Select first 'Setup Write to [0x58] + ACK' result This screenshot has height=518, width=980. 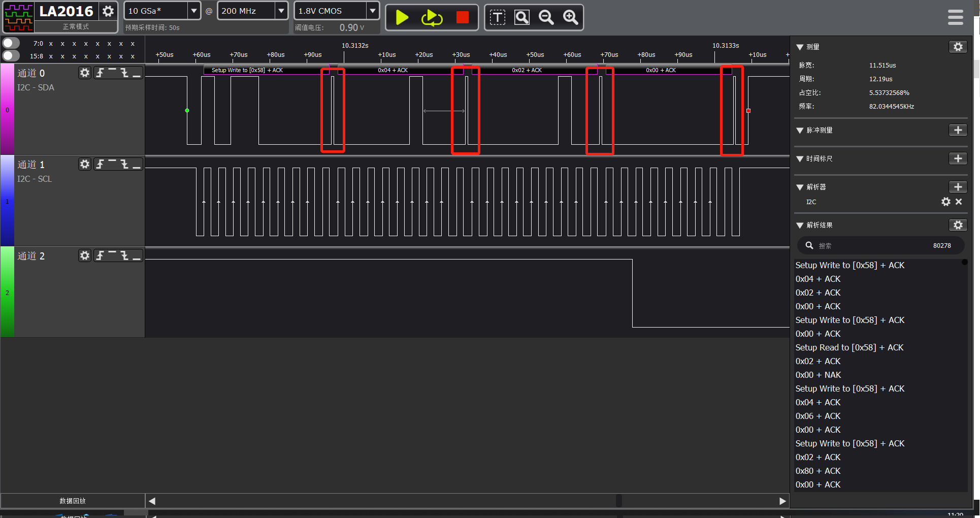point(850,265)
